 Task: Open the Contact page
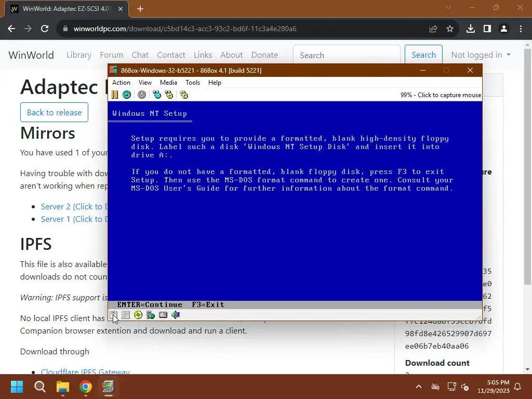pos(171,55)
